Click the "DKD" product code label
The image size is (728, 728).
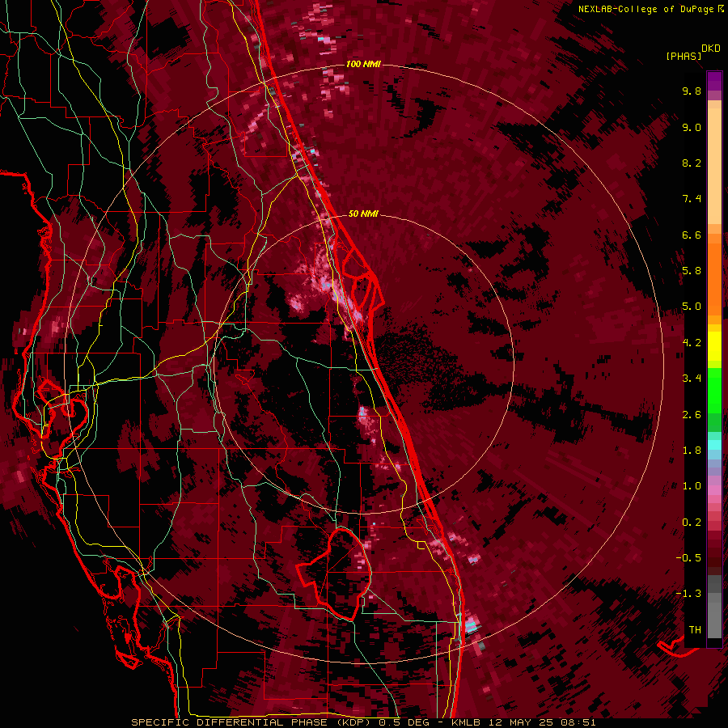[711, 49]
